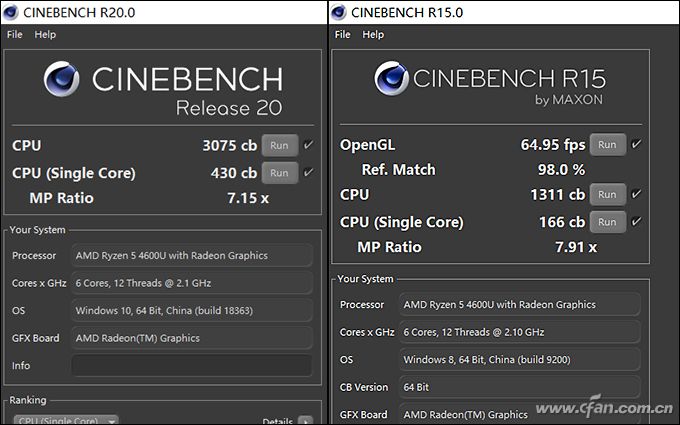This screenshot has width=680, height=425.
Task: Open the CPU (Single Core) ranking dropdown
Action: click(66, 420)
